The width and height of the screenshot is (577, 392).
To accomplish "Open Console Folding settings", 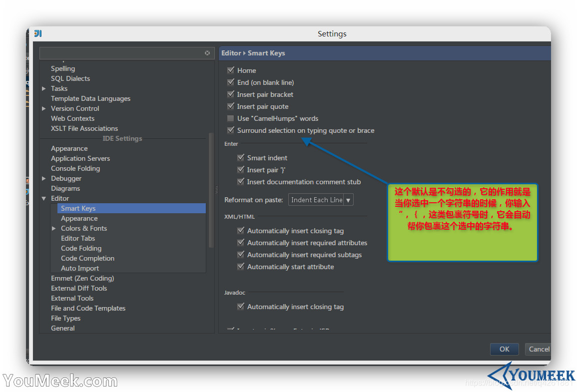I will (75, 168).
